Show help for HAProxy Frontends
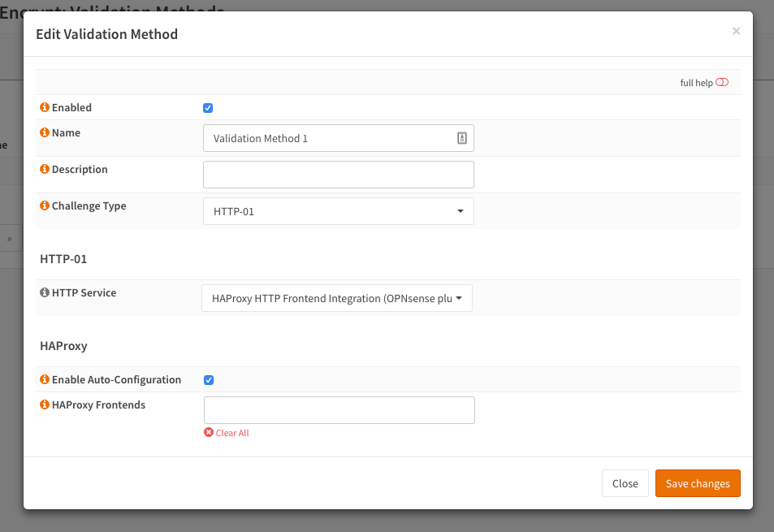This screenshot has height=532, width=774. coord(45,405)
